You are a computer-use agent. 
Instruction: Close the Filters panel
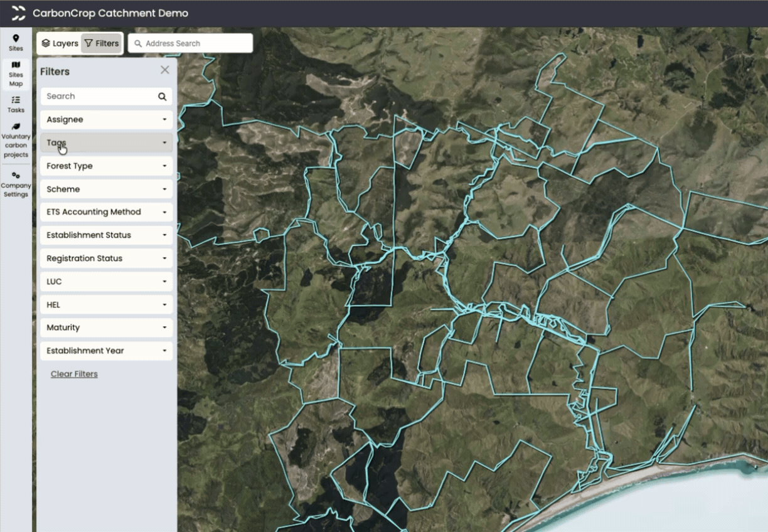[x=164, y=70]
